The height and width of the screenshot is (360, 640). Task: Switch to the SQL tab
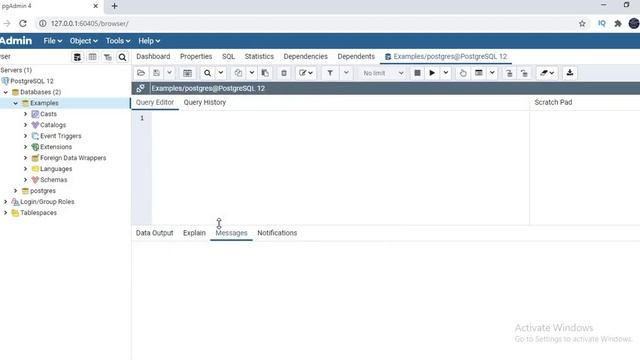228,56
